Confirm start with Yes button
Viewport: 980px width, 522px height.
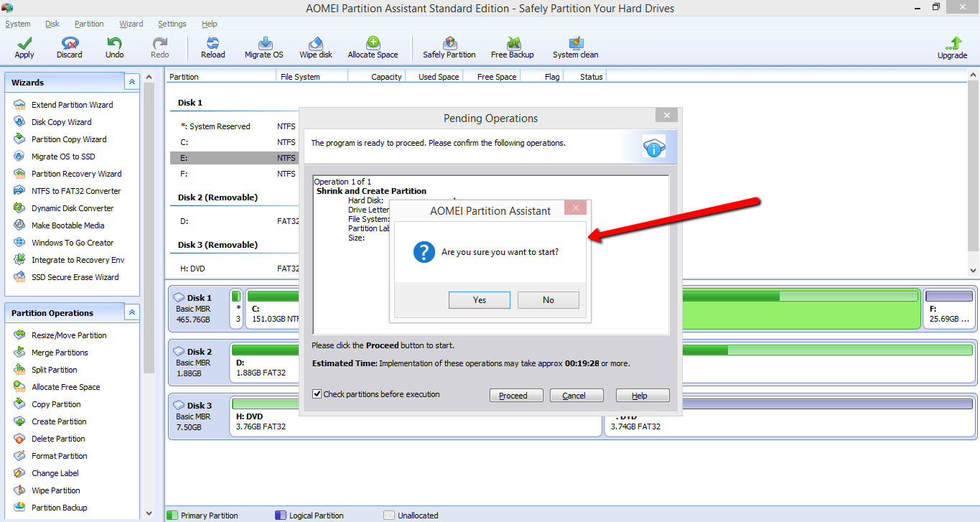pyautogui.click(x=480, y=300)
